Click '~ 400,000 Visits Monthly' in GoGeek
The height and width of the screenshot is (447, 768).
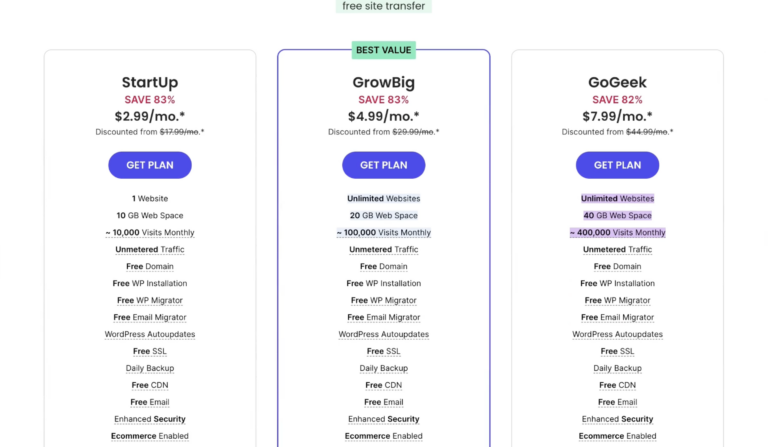point(617,233)
